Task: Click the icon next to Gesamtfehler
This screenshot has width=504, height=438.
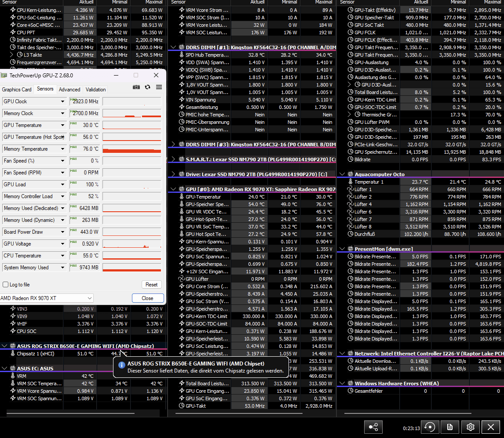Action: (x=351, y=391)
